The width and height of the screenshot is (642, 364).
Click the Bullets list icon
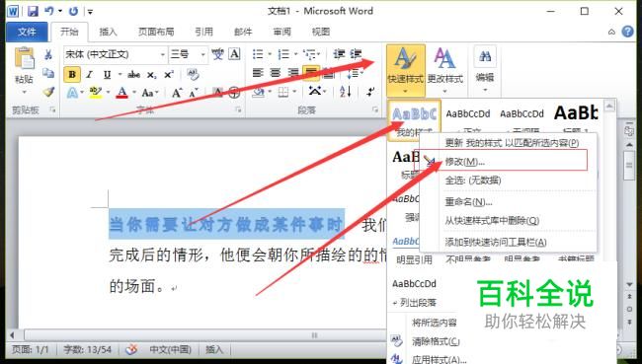258,54
